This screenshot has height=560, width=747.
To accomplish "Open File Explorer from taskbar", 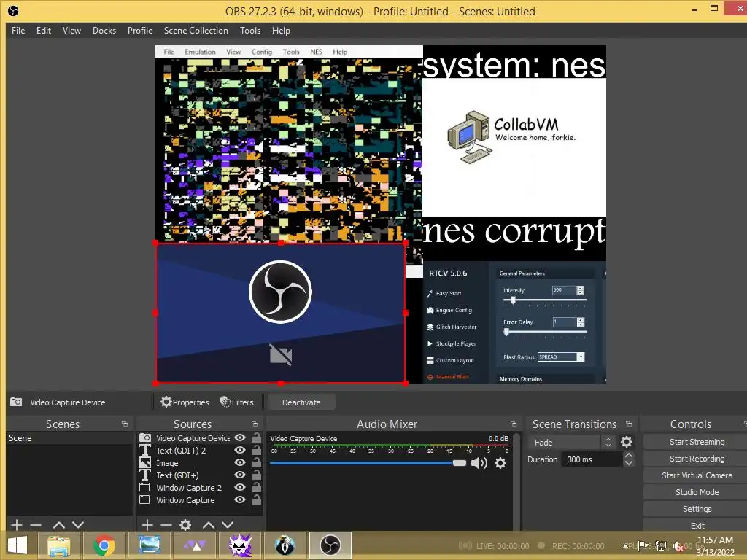I will click(58, 545).
